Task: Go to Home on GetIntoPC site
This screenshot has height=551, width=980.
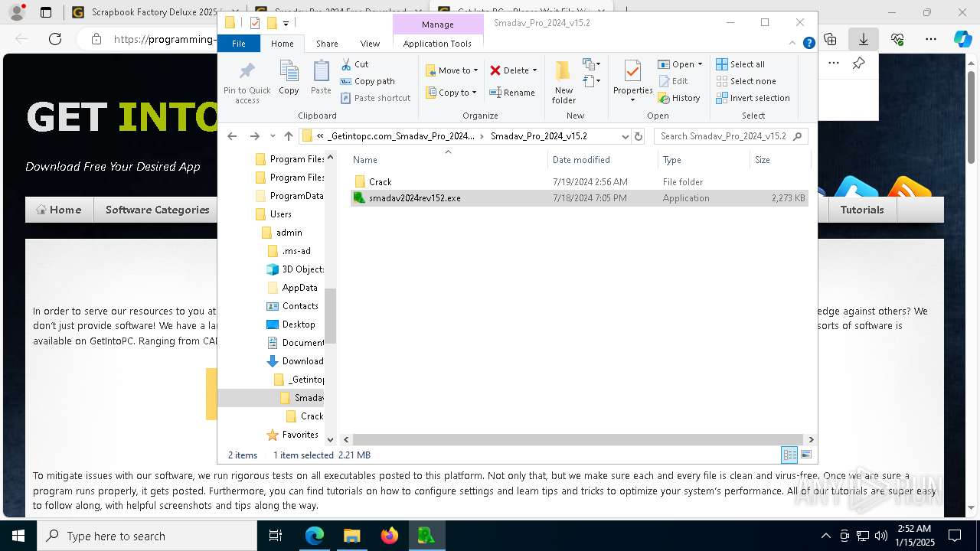Action: click(59, 210)
